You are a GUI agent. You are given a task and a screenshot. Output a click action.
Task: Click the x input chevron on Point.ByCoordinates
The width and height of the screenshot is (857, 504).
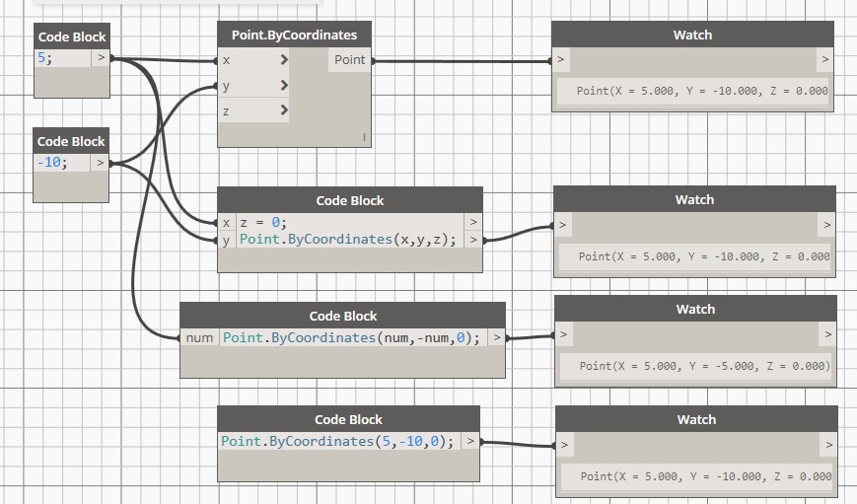point(284,60)
